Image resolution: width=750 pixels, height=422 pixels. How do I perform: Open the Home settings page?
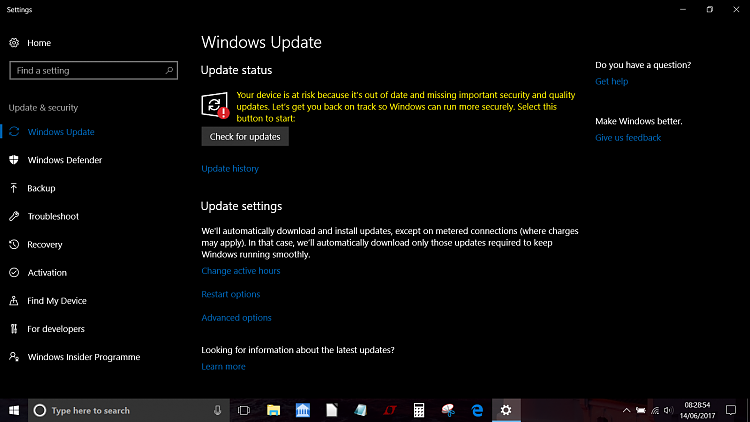click(x=30, y=43)
